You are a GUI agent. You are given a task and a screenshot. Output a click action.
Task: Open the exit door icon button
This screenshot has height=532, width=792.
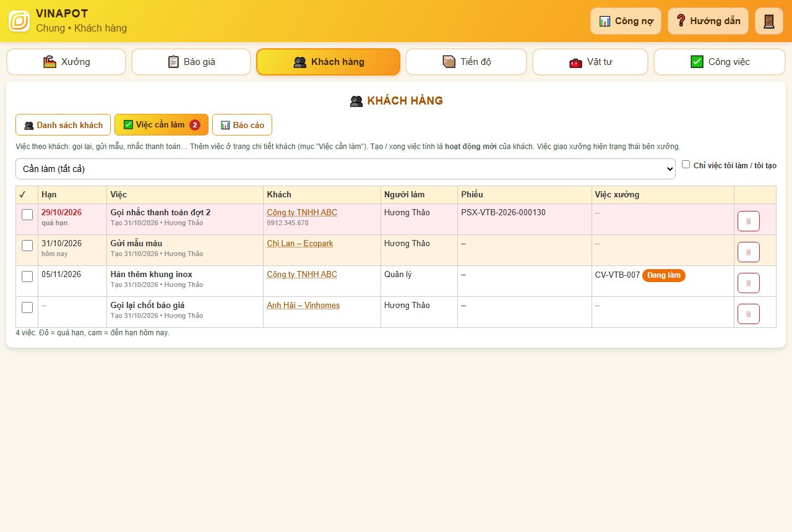tap(769, 21)
